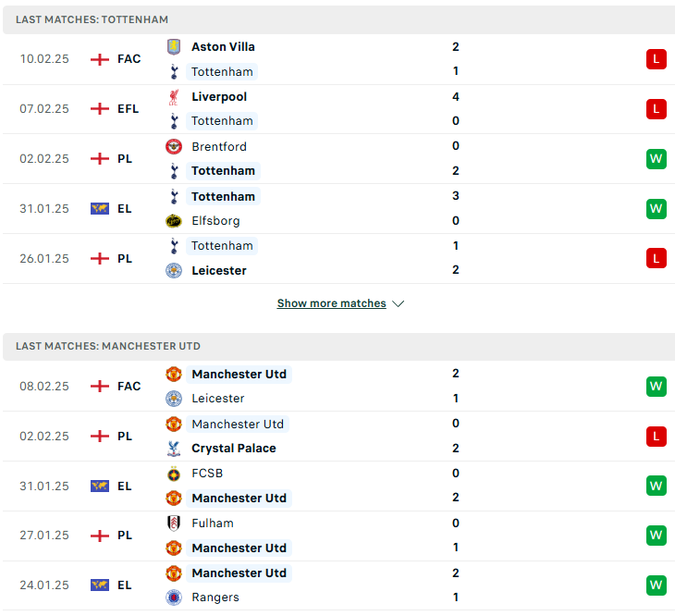Click the England flag icon beside EFL
675x616 pixels.
click(x=100, y=109)
